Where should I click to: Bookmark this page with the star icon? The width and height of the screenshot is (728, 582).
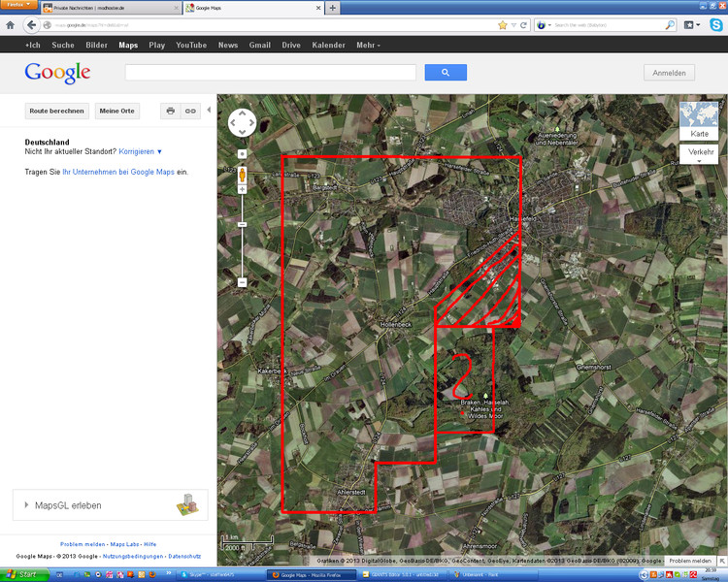(503, 25)
